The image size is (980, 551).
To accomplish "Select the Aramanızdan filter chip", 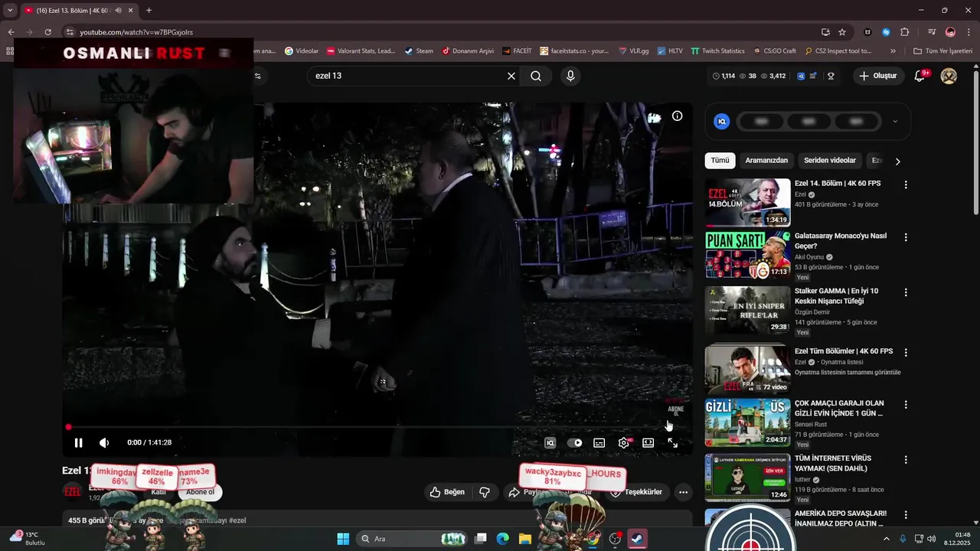I will [766, 161].
